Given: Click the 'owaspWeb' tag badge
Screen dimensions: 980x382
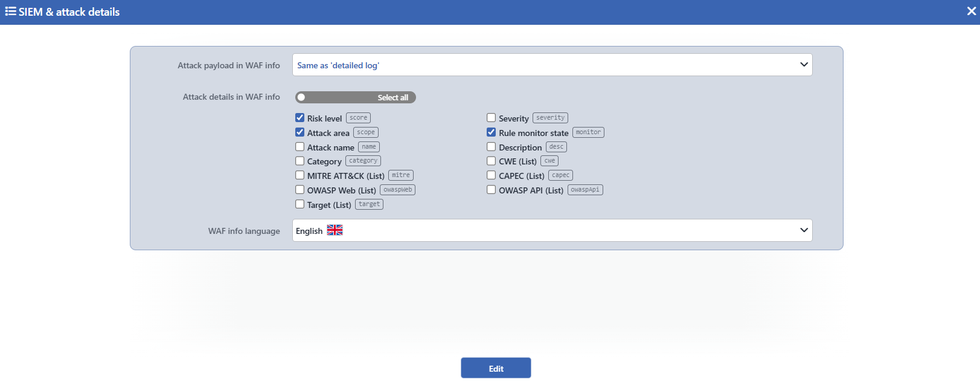Looking at the screenshot, I should tap(398, 190).
